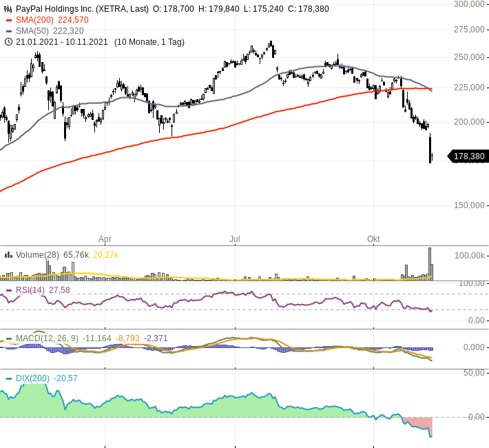Click the MACD value -11,164

96,338
